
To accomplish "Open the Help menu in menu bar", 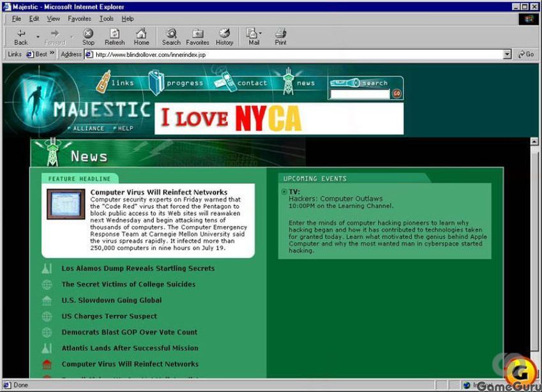I will coord(127,19).
